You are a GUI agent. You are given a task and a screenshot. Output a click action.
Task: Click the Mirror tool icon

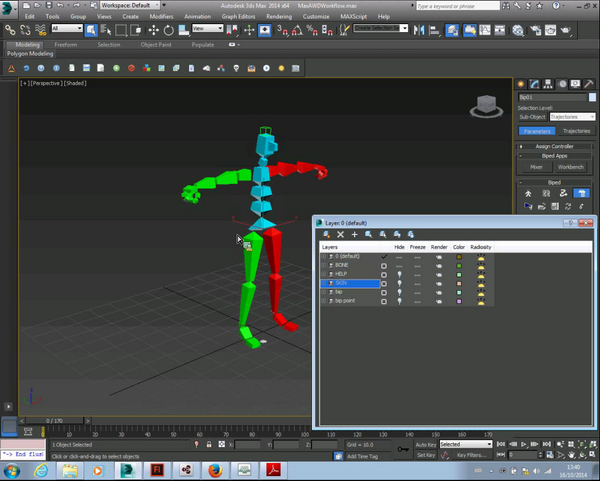tap(419, 30)
